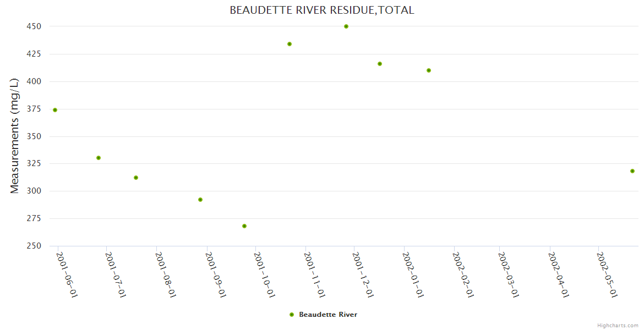Open the Highcharts.com credit link
The height and width of the screenshot is (330, 644).
[x=618, y=325]
